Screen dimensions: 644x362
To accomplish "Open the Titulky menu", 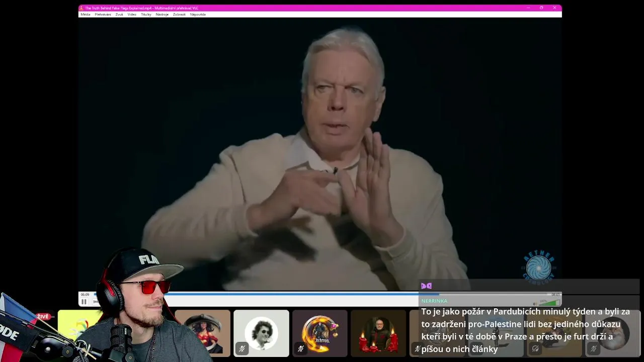I will [x=146, y=15].
